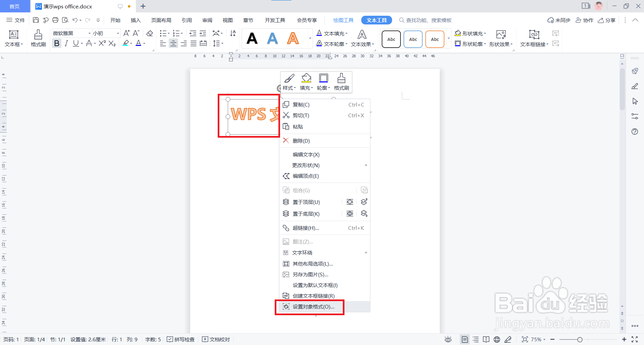This screenshot has width=644, height=345.
Task: Open 文本框链接 text box link tool
Action: [x=534, y=44]
